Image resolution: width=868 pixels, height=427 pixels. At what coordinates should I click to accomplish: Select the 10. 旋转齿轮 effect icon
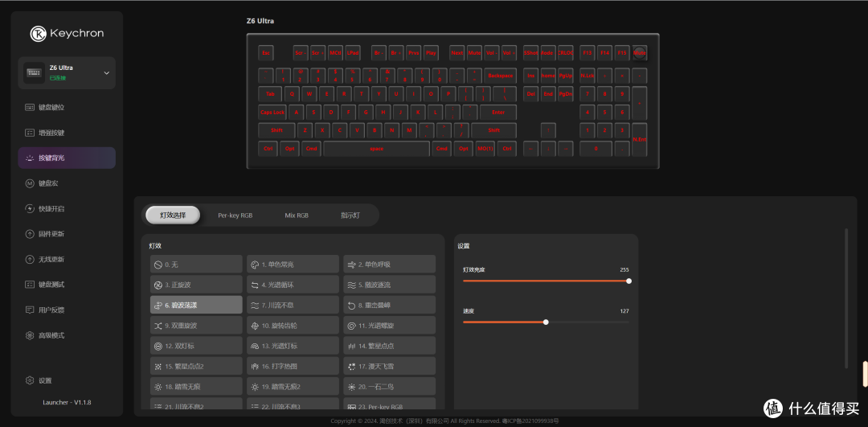pos(255,326)
